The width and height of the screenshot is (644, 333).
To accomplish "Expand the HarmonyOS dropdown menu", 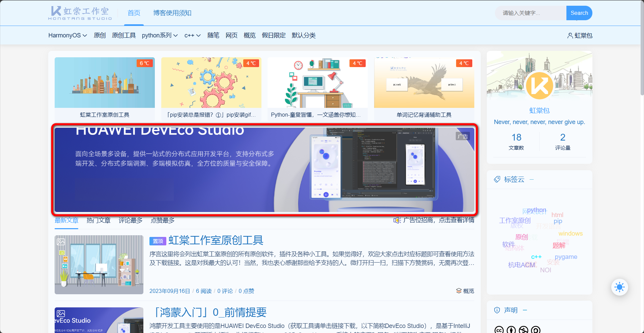I will click(x=67, y=35).
